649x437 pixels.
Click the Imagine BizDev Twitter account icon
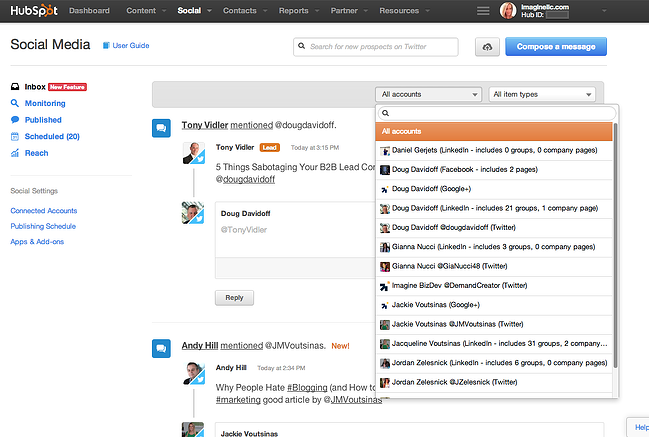pos(385,286)
